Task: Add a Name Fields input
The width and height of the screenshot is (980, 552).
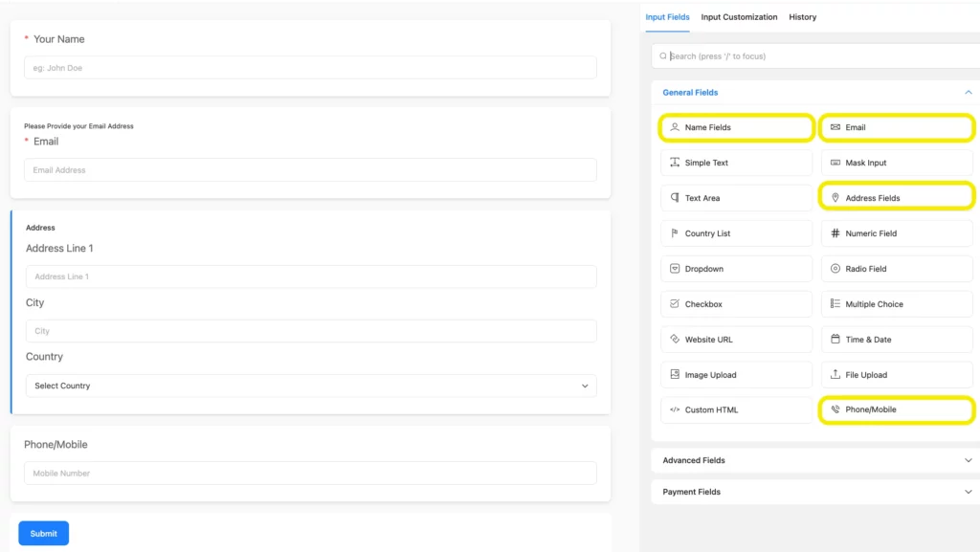Action: [x=737, y=127]
